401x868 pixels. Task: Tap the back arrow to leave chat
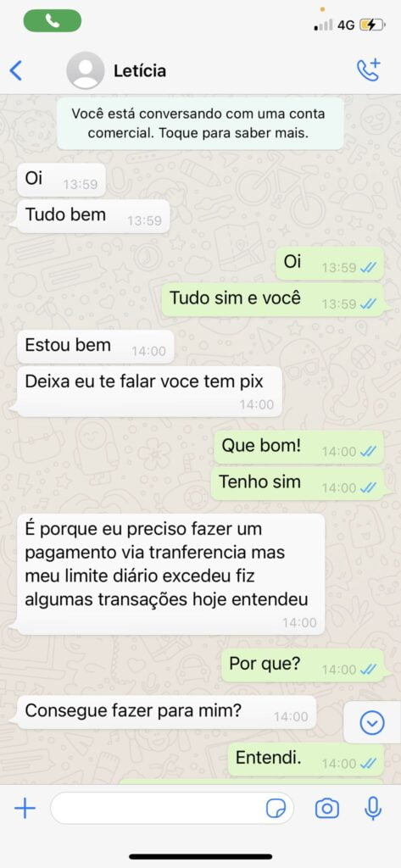coord(15,71)
